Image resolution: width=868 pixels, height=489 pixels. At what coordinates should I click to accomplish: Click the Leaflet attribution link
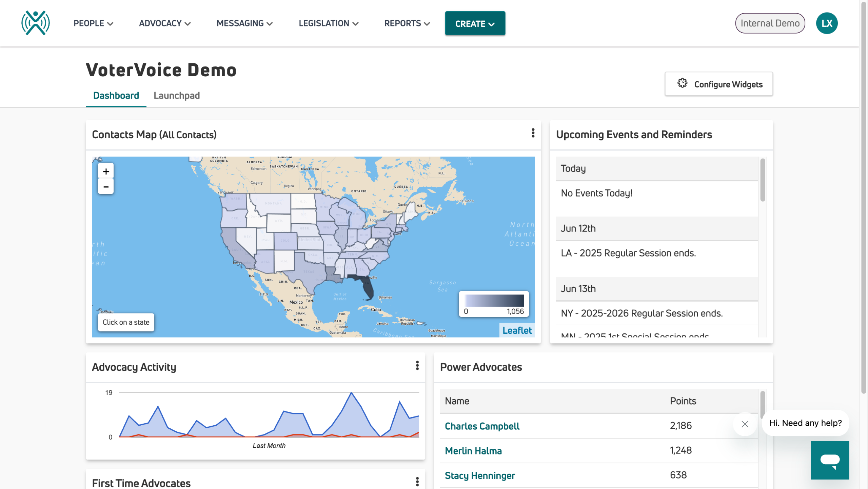click(517, 330)
